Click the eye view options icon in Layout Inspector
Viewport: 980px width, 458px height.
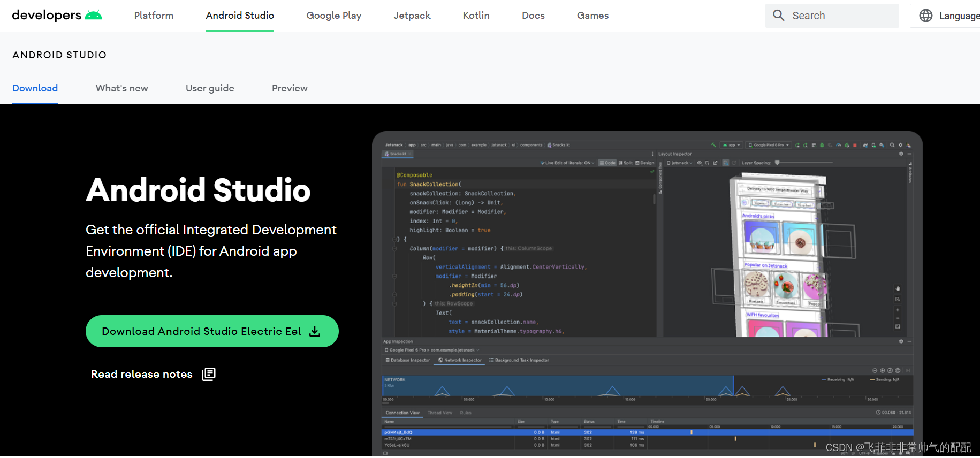(x=700, y=163)
